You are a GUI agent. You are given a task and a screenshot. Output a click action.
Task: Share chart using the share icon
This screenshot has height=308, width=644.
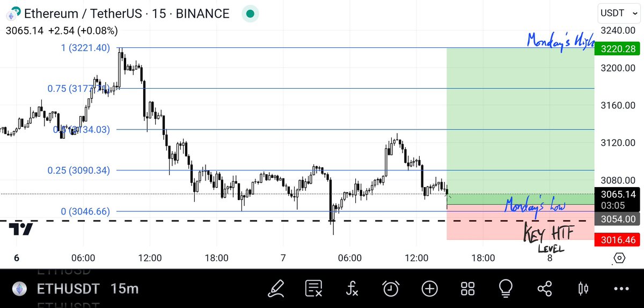click(544, 289)
